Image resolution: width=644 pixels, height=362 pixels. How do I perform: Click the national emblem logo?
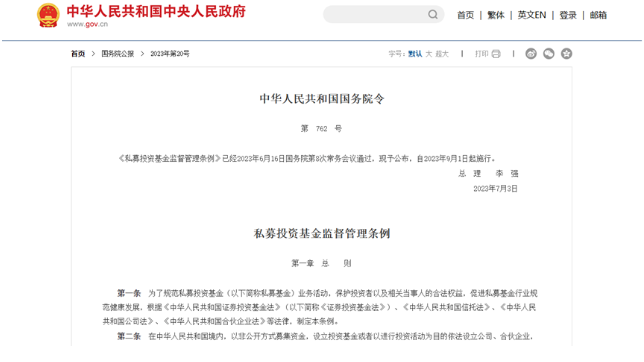(48, 15)
